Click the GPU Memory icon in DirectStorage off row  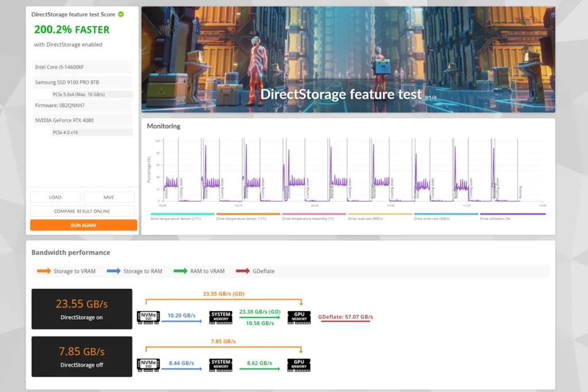click(299, 365)
